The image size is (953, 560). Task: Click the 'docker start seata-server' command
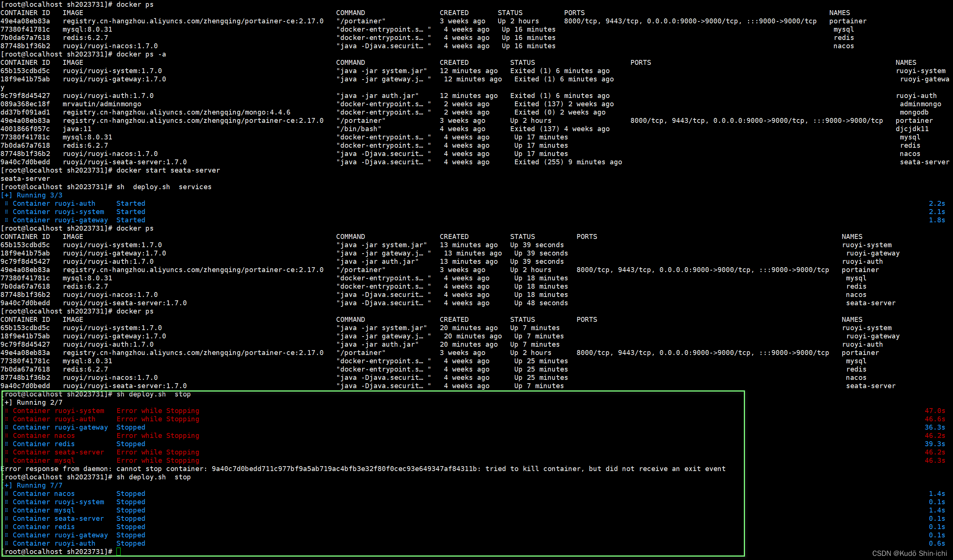click(x=168, y=171)
